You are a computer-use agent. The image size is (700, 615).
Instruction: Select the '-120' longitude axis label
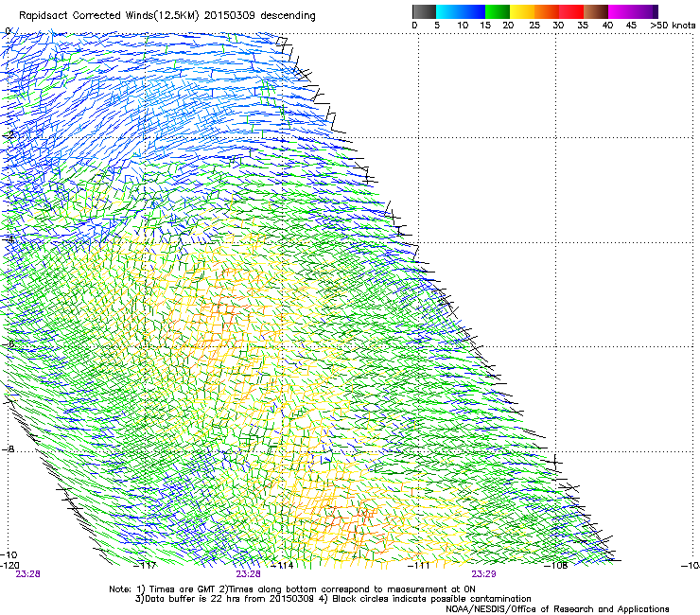[9, 566]
